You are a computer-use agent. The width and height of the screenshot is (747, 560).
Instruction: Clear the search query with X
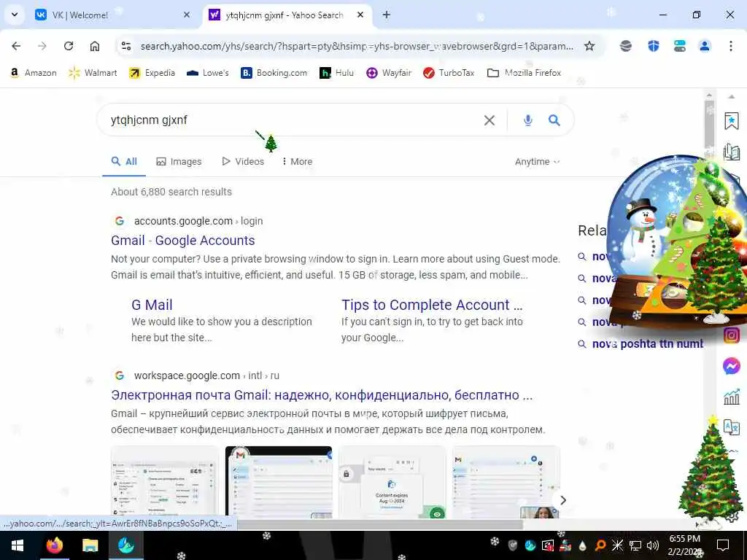coord(489,120)
